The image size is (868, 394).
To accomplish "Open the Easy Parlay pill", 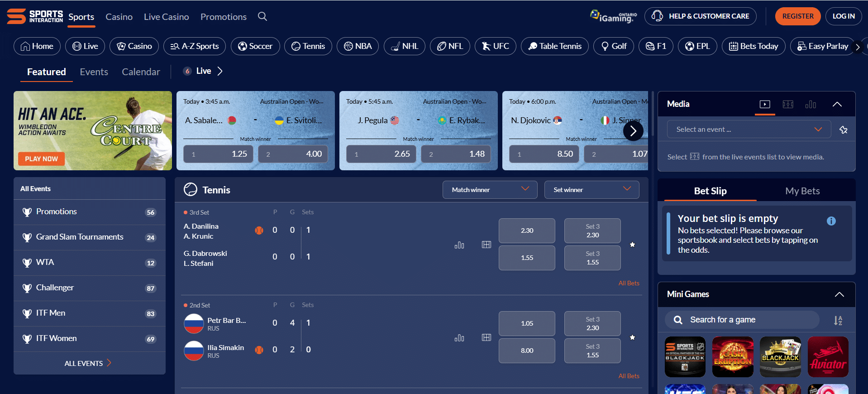I will pos(822,46).
